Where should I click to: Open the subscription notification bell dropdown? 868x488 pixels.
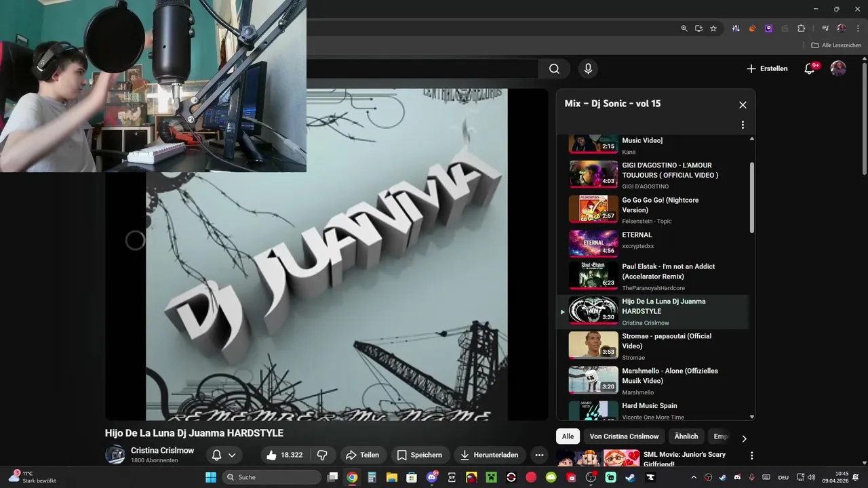pyautogui.click(x=224, y=455)
